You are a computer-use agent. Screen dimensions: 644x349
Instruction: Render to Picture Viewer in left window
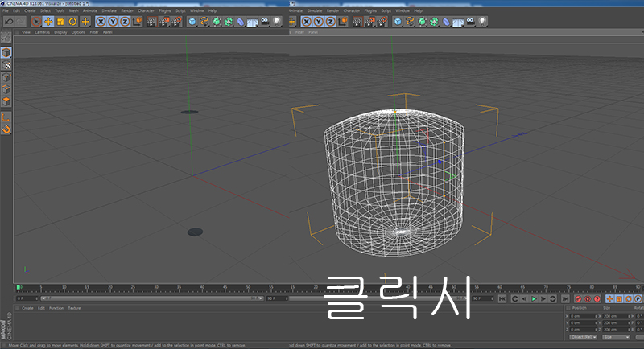[164, 22]
